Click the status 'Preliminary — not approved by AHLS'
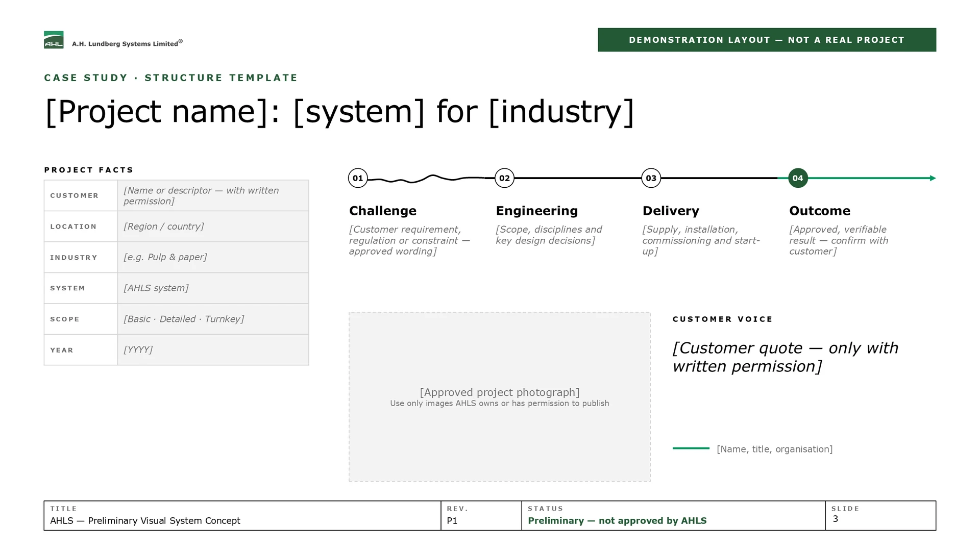This screenshot has width=980, height=551. (617, 521)
